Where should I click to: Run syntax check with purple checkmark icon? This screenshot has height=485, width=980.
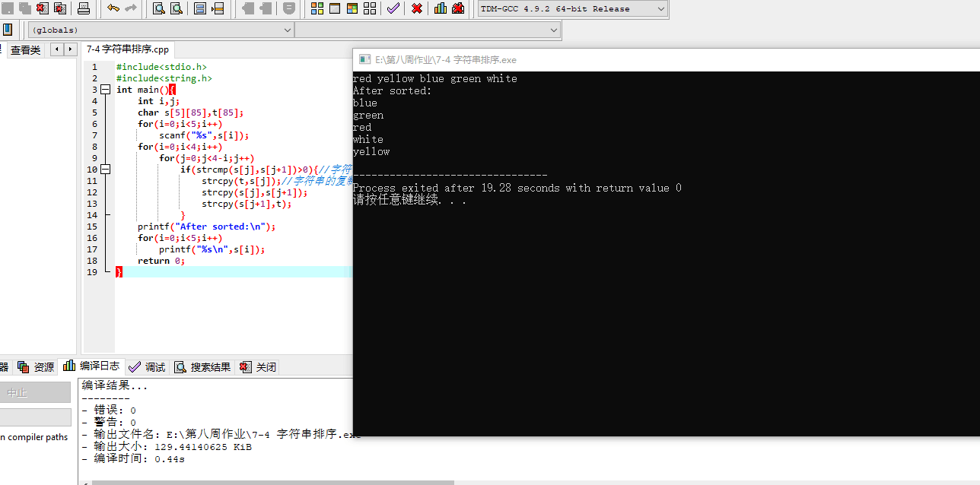(x=393, y=8)
